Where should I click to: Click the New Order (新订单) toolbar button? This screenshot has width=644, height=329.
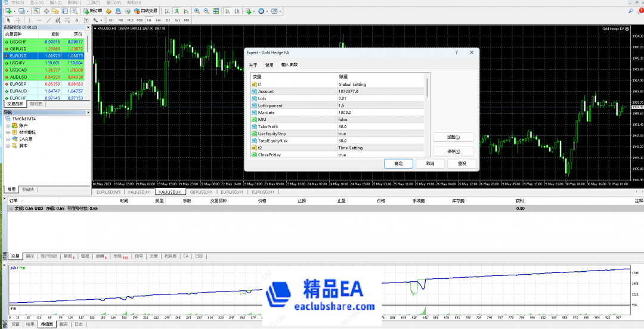[x=92, y=11]
